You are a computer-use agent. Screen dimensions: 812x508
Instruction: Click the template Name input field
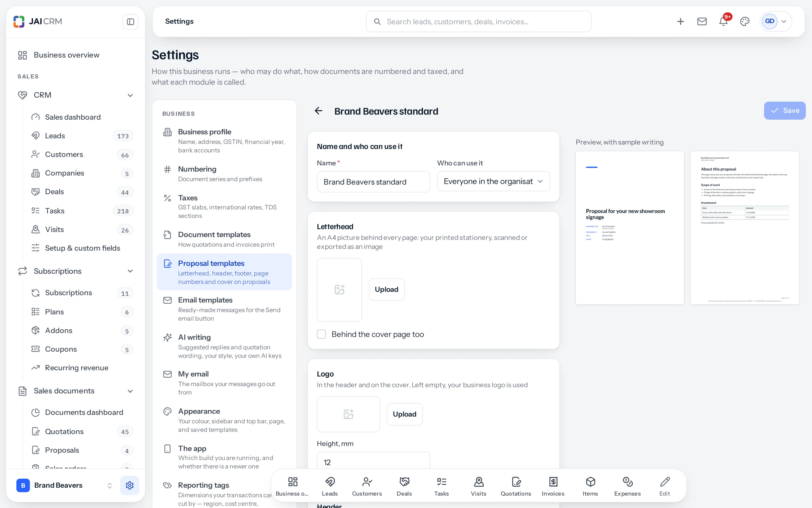point(373,182)
